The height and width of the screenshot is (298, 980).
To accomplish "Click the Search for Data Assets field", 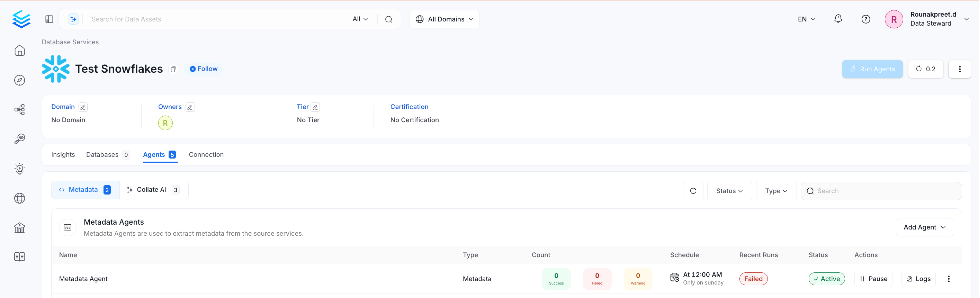I will (217, 19).
